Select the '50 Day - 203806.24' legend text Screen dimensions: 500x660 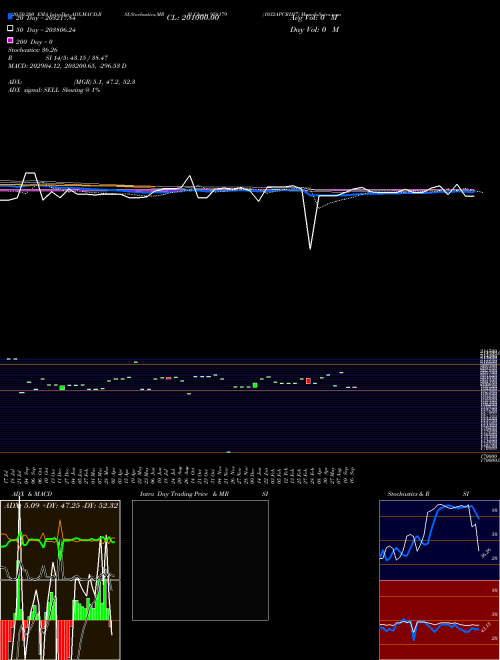coord(45,30)
